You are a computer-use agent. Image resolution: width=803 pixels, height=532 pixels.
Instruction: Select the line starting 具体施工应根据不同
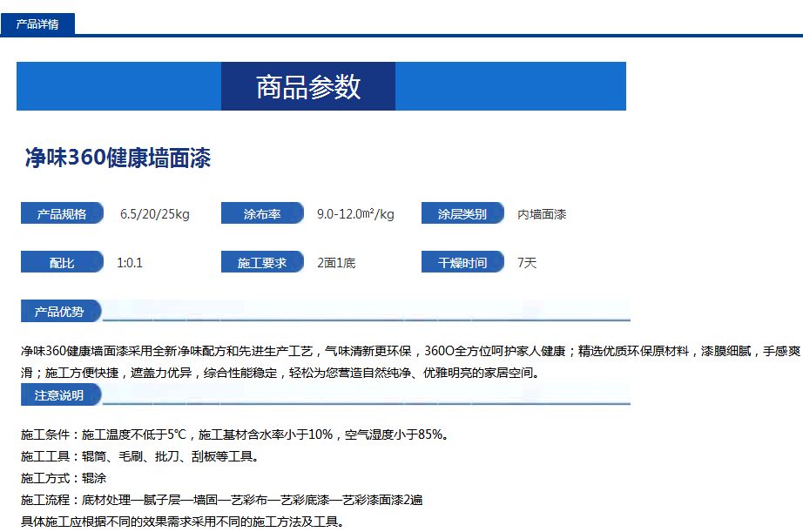pos(182,522)
